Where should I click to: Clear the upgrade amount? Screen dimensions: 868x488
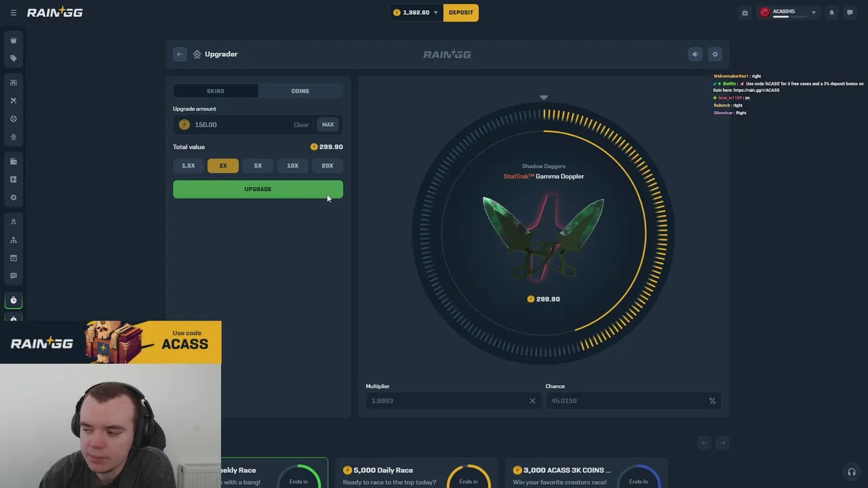coord(301,125)
